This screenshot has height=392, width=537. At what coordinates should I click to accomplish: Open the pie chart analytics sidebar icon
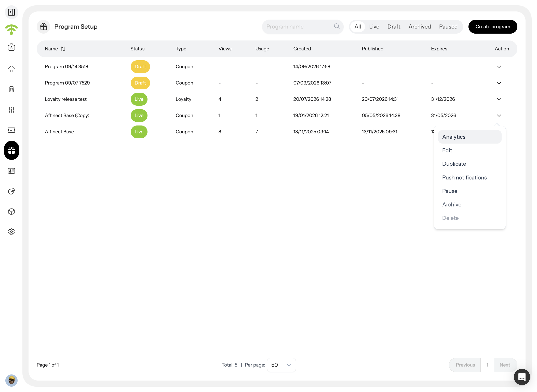tap(11, 191)
